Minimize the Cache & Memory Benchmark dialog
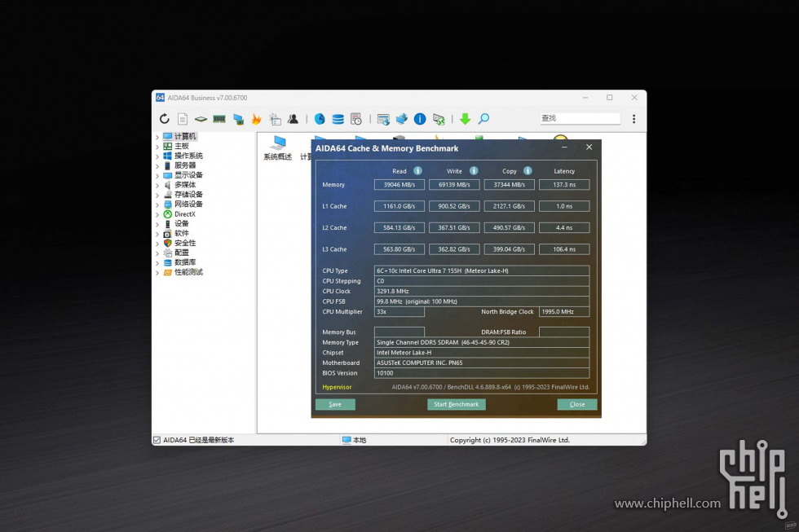Screen dimensions: 799x532 (x=564, y=147)
